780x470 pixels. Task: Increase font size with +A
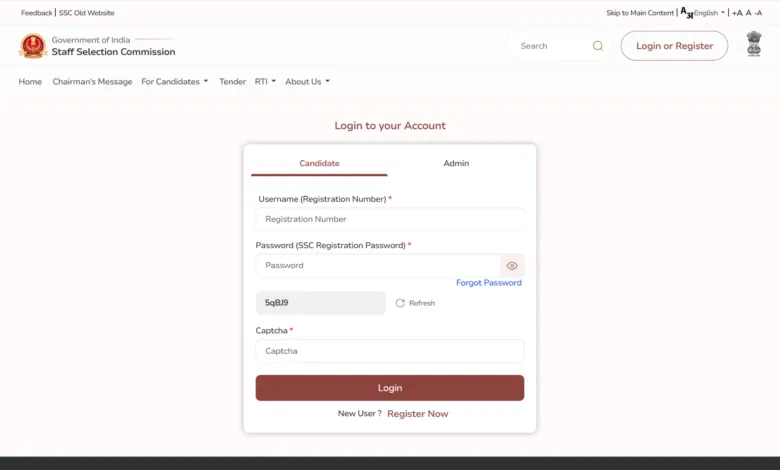(x=737, y=13)
